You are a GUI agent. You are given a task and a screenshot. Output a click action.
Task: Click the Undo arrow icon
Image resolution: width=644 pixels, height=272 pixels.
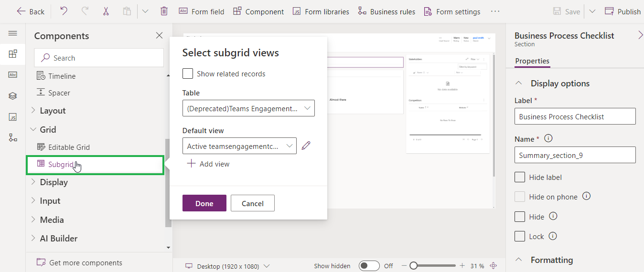[x=64, y=11]
